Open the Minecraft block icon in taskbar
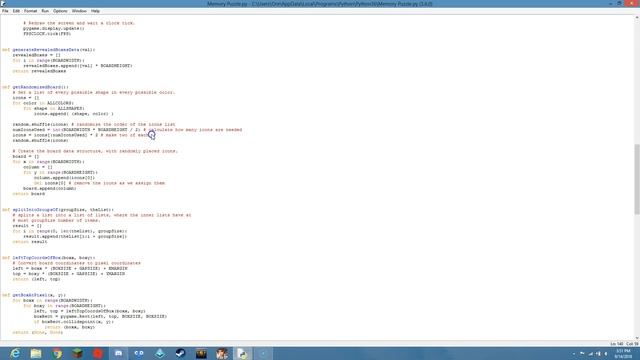Screen dimensions: 640x360 [x=77, y=353]
